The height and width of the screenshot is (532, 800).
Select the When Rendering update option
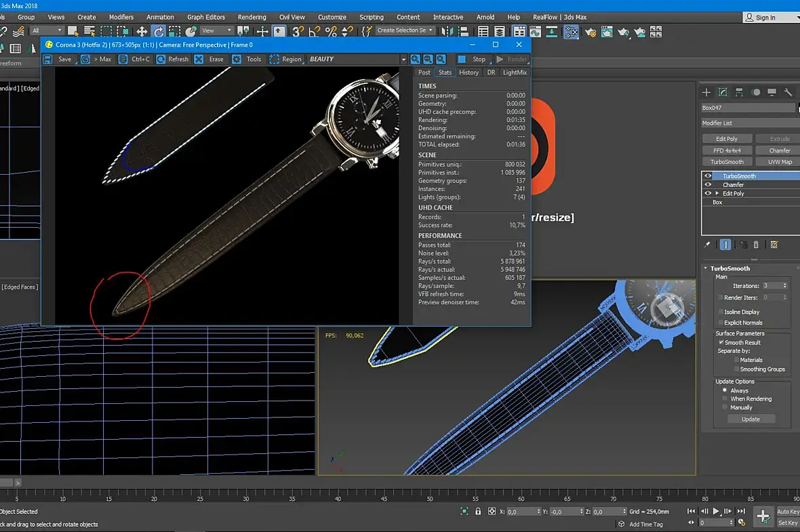(x=725, y=398)
